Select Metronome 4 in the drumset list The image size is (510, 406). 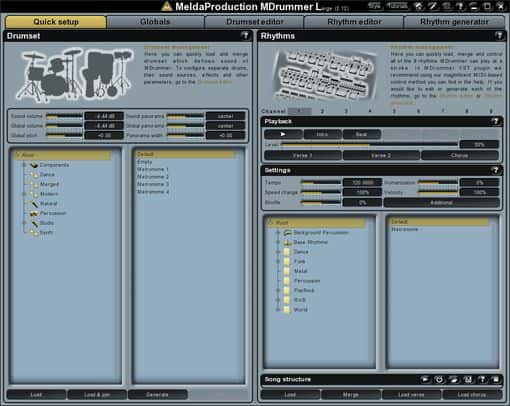tap(153, 192)
